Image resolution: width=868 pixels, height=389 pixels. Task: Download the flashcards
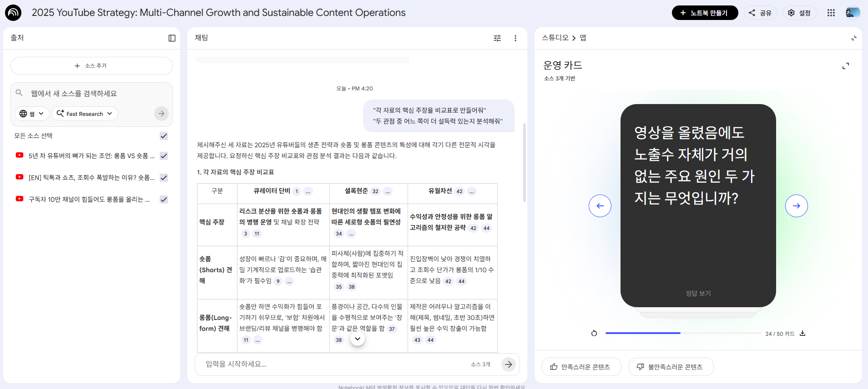802,333
